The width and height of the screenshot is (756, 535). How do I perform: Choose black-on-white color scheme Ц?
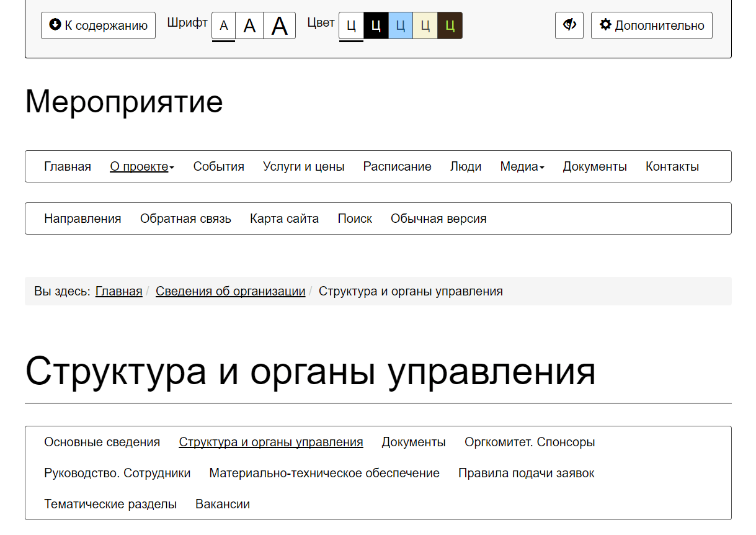tap(351, 26)
